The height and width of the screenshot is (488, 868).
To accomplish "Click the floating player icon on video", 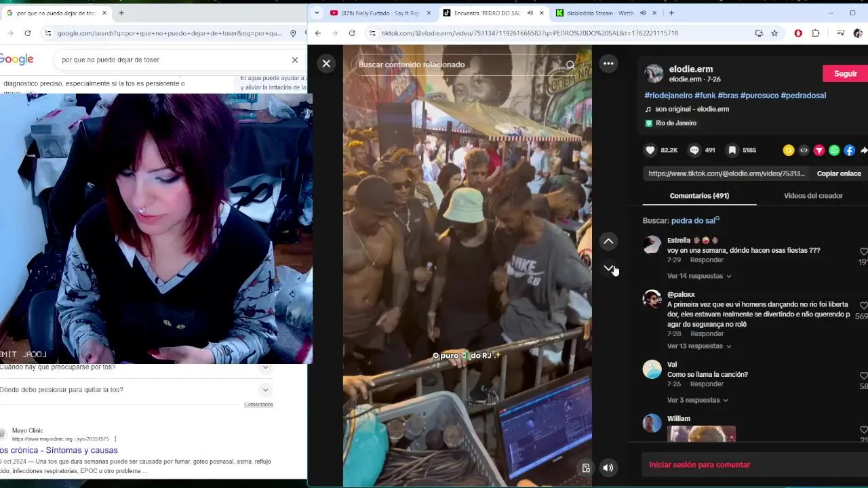I will pyautogui.click(x=586, y=468).
